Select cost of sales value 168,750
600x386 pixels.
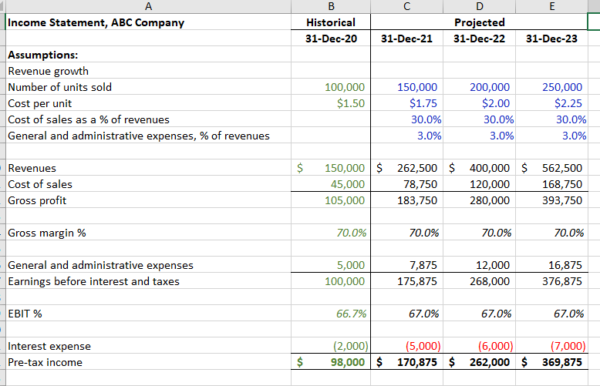551,184
